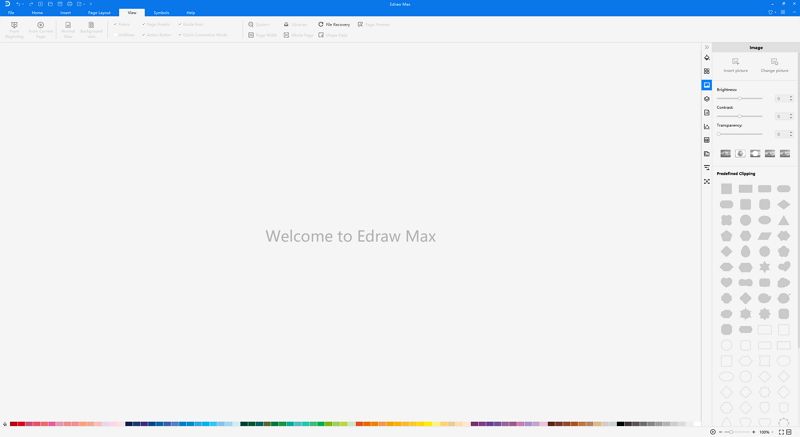Viewport: 800px width, 437px height.
Task: Select the parallelogram predefined clipping shape
Action: click(764, 236)
